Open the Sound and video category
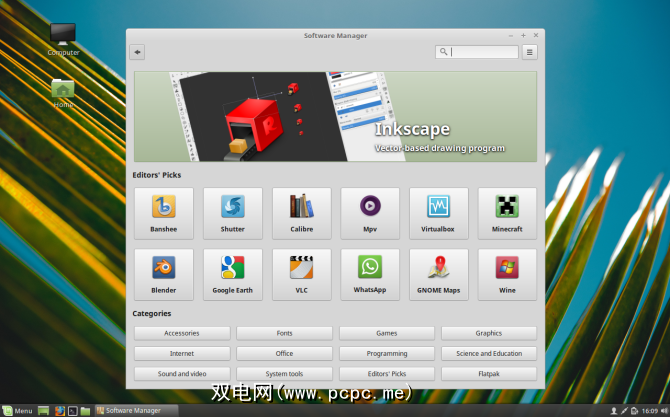The height and width of the screenshot is (417, 670). click(182, 374)
